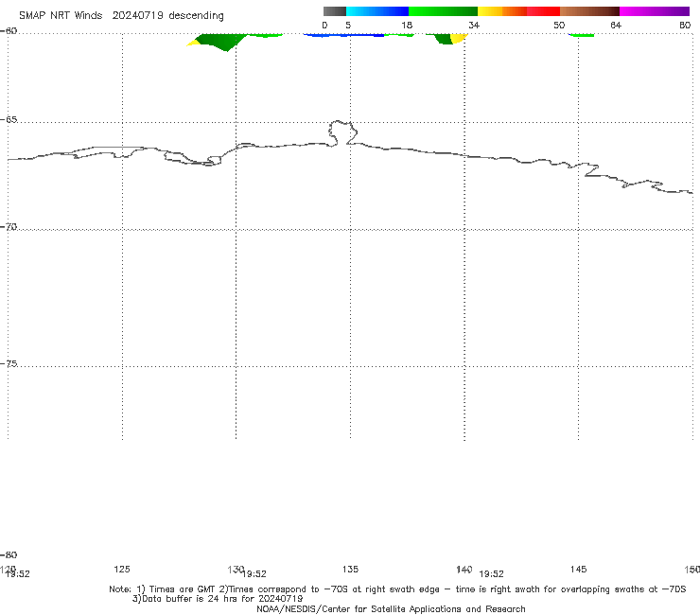
Task: Click the color bar label '18'
Action: (407, 25)
